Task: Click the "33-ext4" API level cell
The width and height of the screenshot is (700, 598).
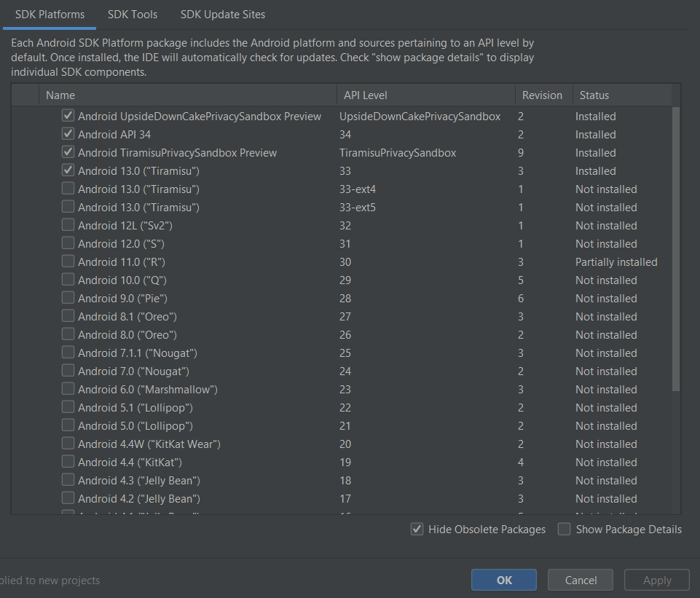Action: pyautogui.click(x=358, y=189)
